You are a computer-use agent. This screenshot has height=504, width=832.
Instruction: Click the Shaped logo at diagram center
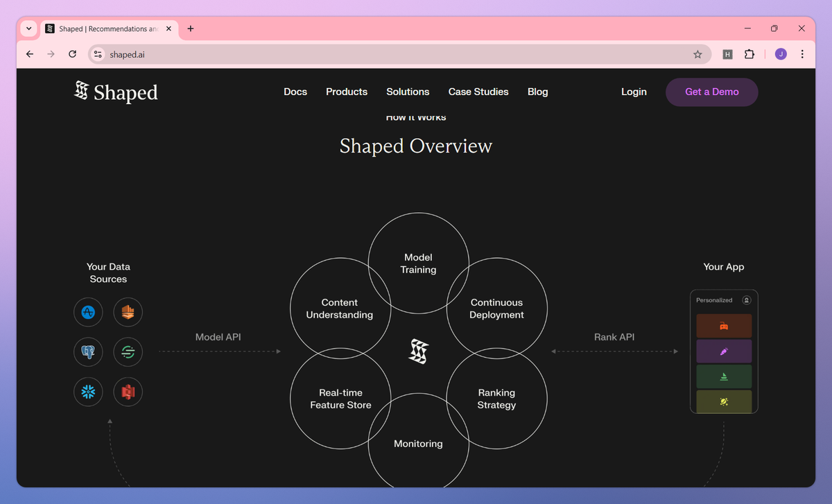coord(418,351)
